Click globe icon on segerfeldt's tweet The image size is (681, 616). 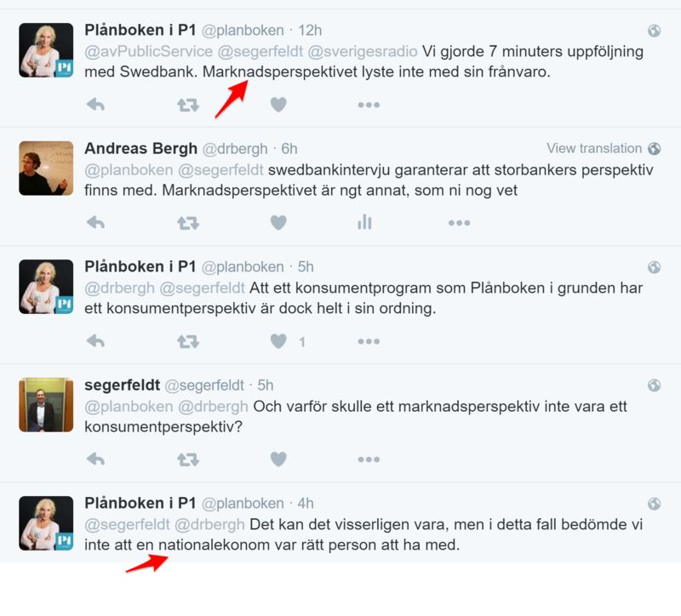[654, 385]
